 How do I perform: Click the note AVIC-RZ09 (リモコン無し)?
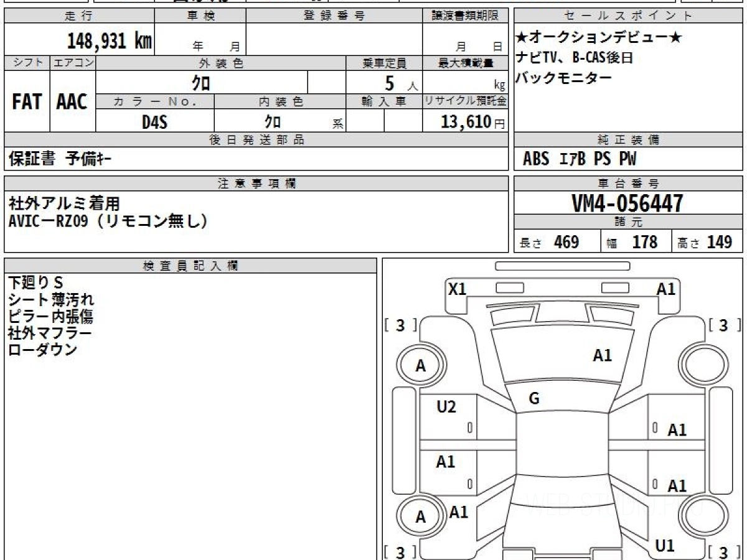[x=108, y=221]
